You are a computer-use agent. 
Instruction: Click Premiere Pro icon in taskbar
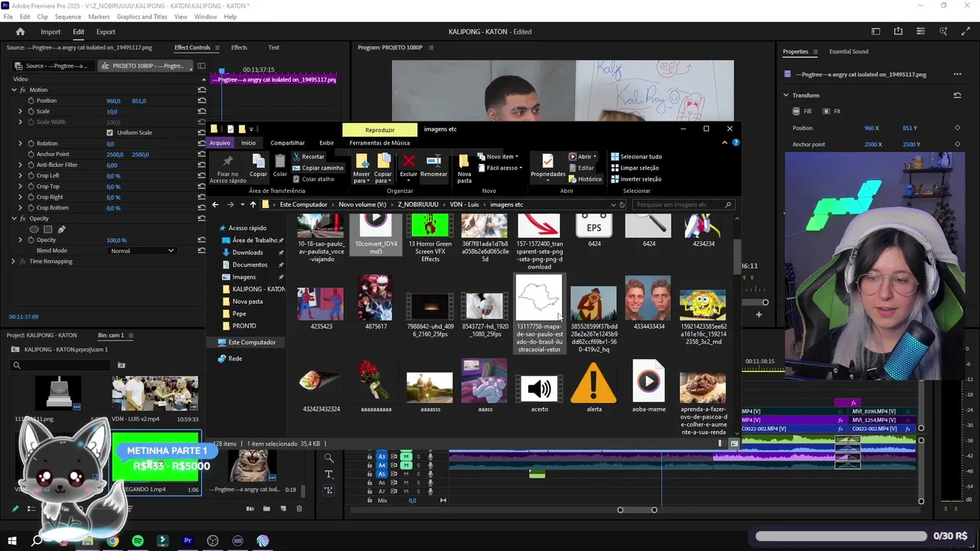tap(188, 540)
